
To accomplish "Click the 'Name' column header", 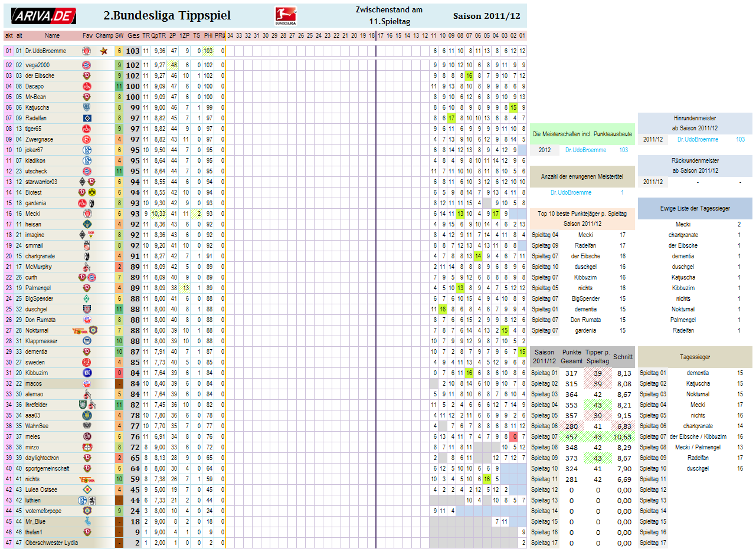I will (53, 35).
